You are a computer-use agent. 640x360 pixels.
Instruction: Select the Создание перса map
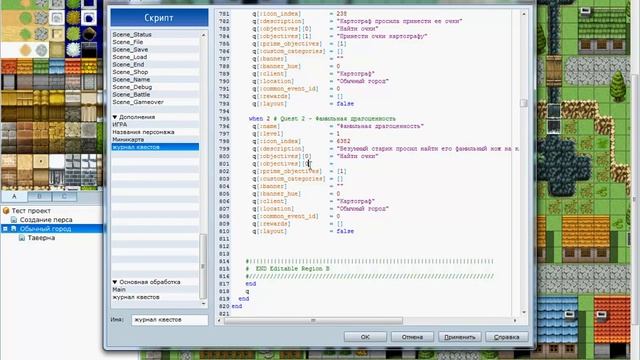point(46,220)
